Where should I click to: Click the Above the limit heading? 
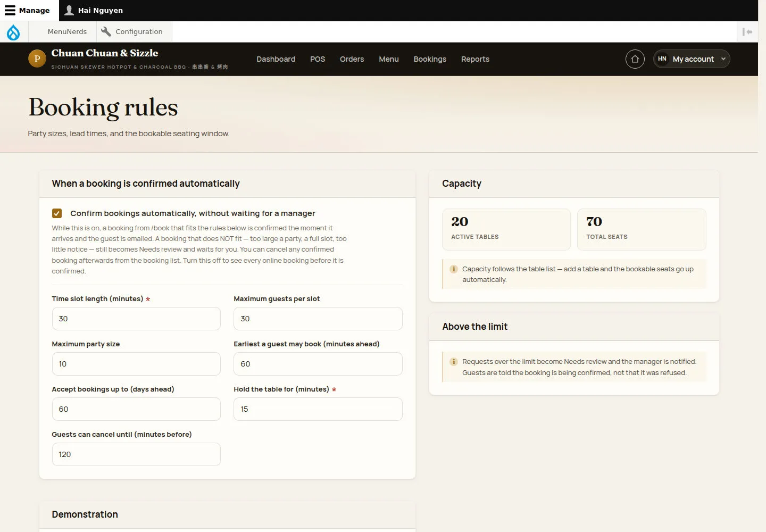coord(475,327)
